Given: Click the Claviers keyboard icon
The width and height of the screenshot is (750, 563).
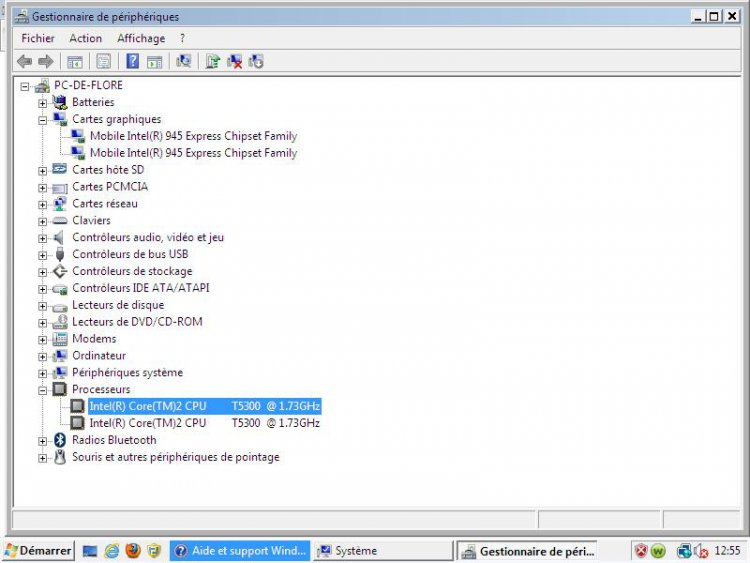Looking at the screenshot, I should pyautogui.click(x=60, y=221).
